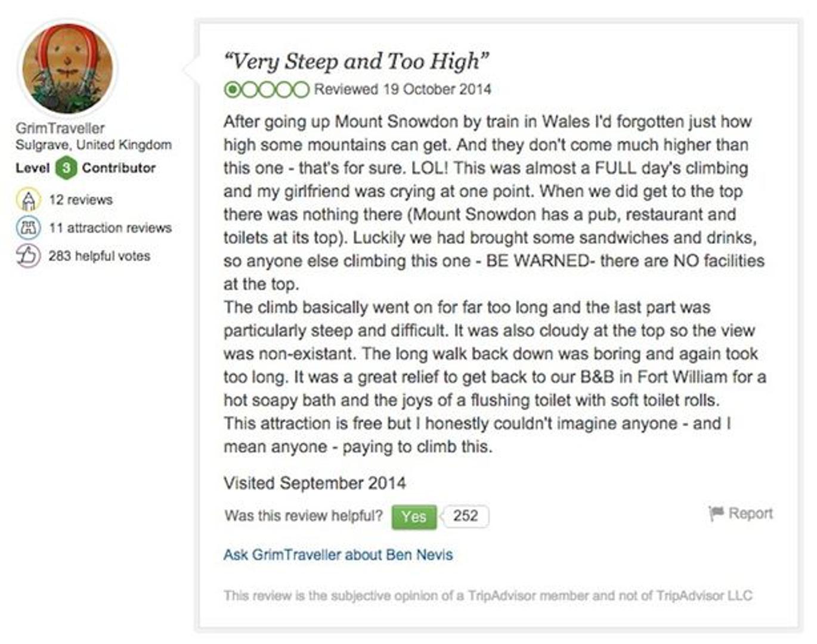Image resolution: width=817 pixels, height=644 pixels.
Task: Click the binoculars attraction reviews icon
Action: click(28, 228)
